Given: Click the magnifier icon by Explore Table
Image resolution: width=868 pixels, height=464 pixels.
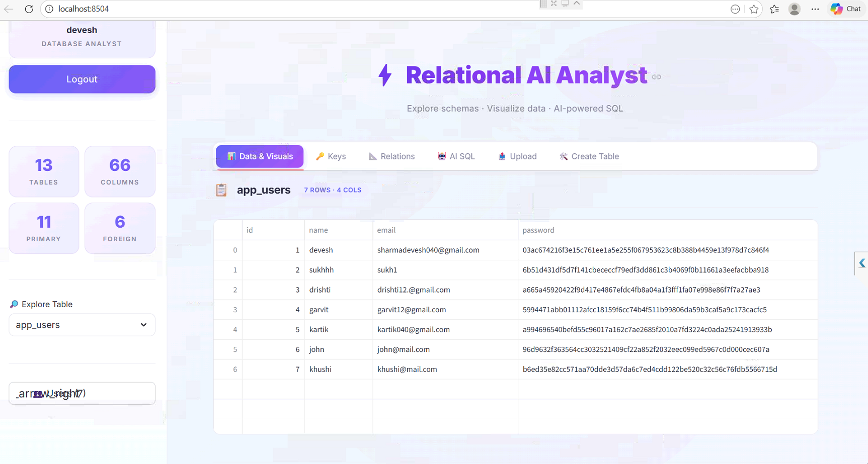Looking at the screenshot, I should coord(14,304).
